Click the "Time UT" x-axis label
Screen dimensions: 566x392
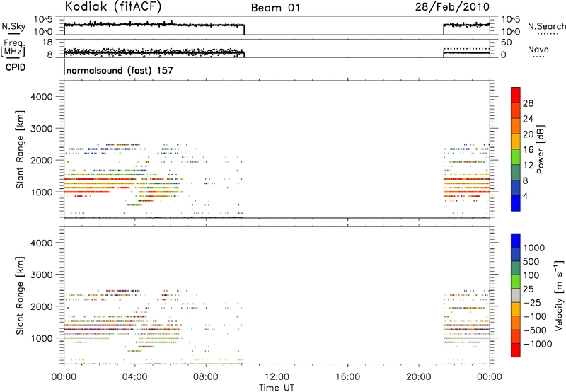pyautogui.click(x=277, y=388)
